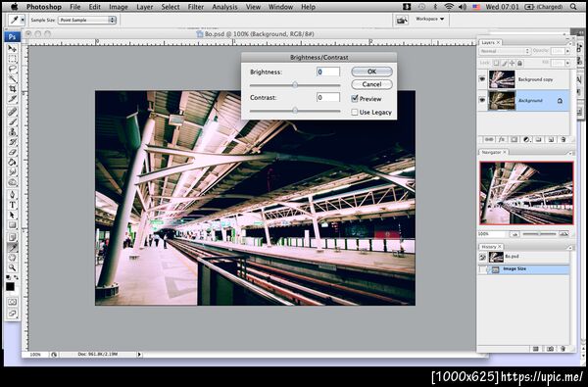The width and height of the screenshot is (588, 387).
Task: Toggle lock transparent pixels
Action: 496,64
